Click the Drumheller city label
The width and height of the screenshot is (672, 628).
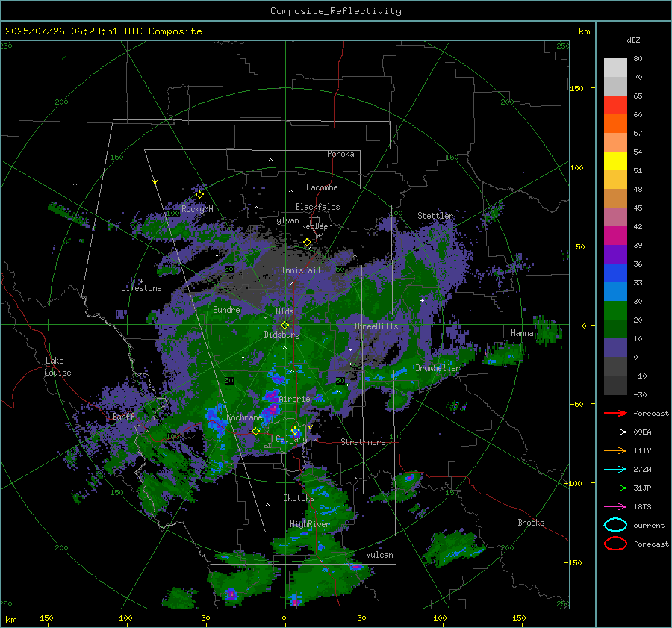click(438, 368)
